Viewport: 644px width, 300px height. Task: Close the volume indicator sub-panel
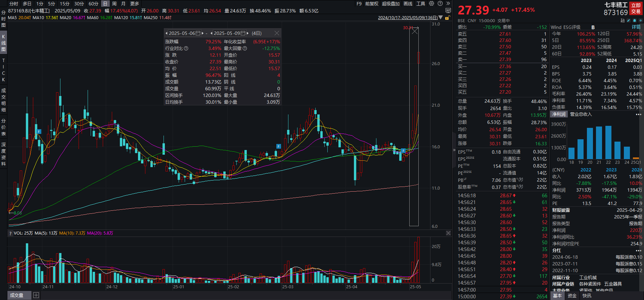[x=448, y=233]
